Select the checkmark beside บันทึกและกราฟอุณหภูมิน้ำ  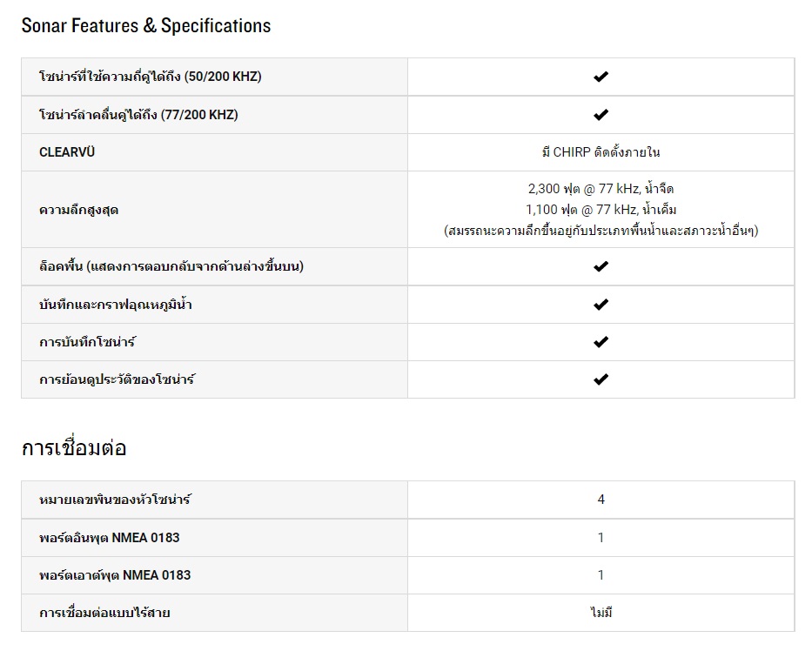click(601, 305)
